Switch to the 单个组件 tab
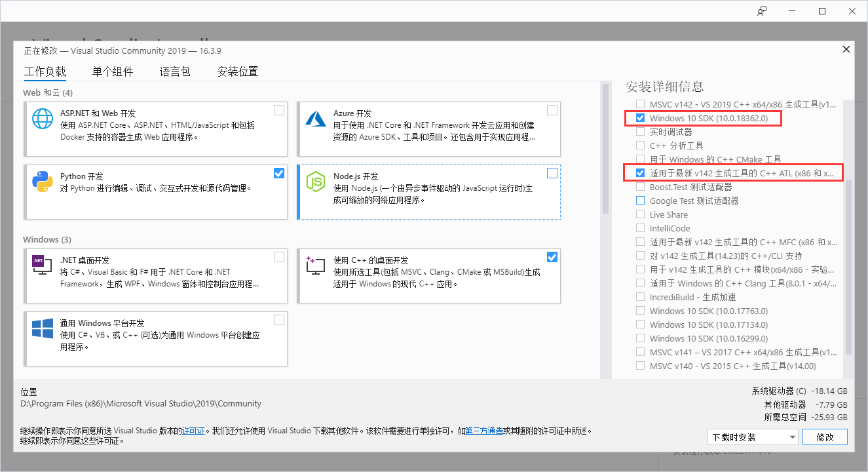 pos(113,71)
